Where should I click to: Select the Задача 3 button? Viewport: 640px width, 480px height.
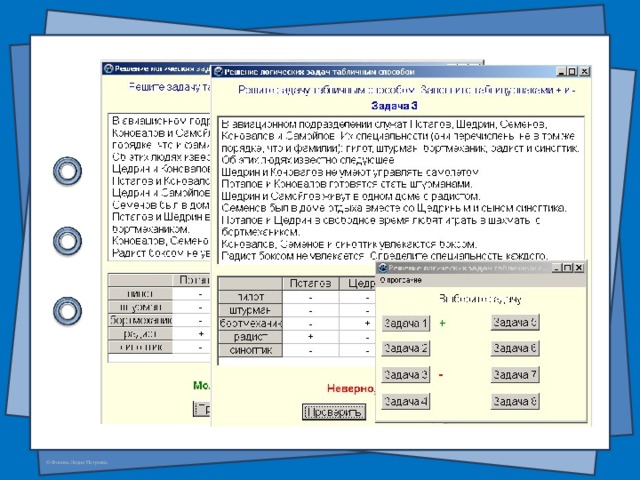click(x=406, y=374)
